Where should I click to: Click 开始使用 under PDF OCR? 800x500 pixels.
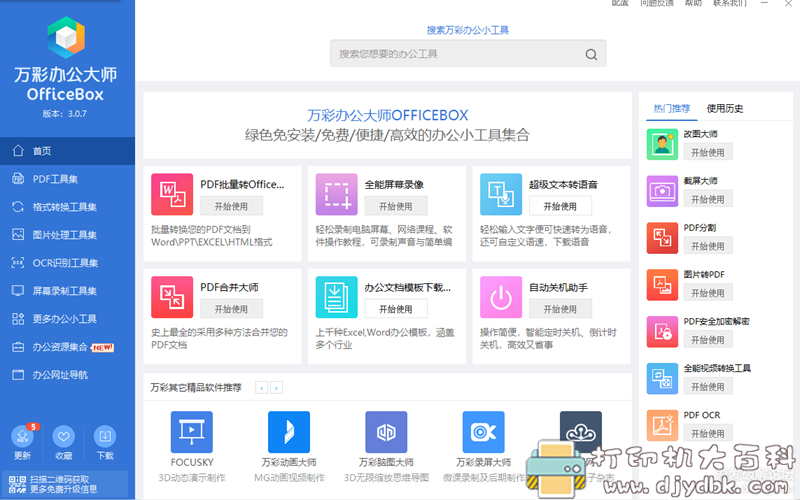(708, 434)
